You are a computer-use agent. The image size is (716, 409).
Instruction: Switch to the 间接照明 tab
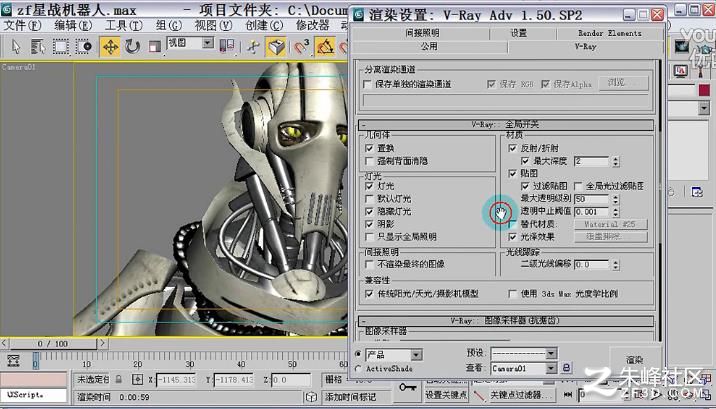(422, 33)
